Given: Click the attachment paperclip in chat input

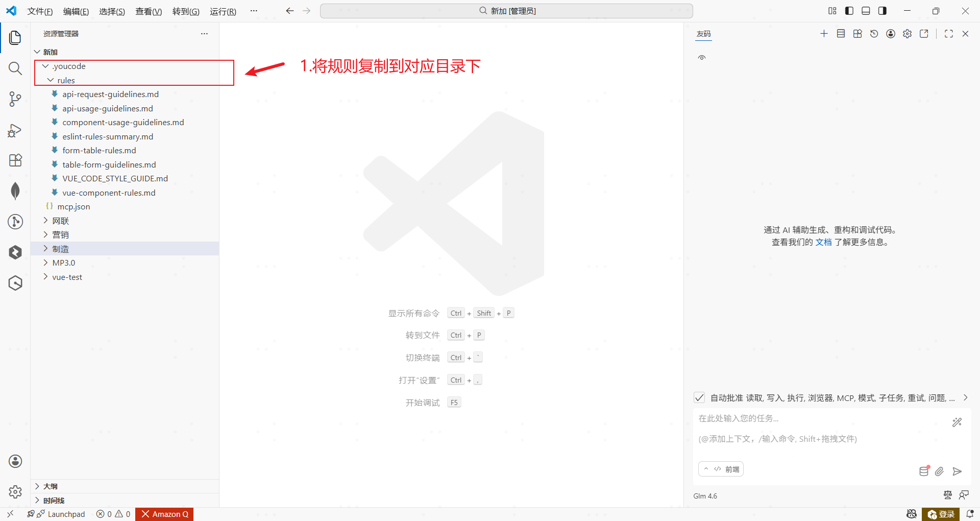Looking at the screenshot, I should point(940,471).
